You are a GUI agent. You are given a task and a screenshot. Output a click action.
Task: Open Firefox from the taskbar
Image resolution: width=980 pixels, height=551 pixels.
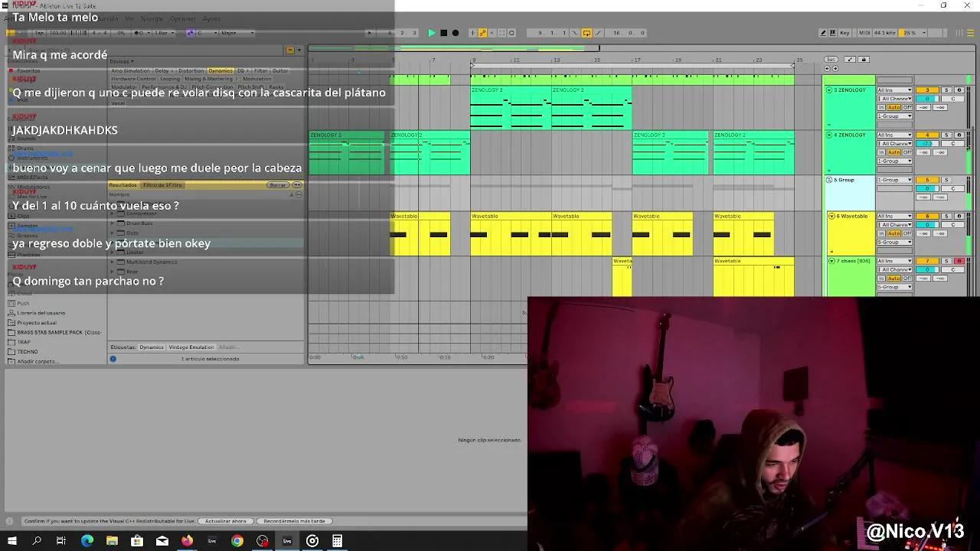click(x=187, y=541)
